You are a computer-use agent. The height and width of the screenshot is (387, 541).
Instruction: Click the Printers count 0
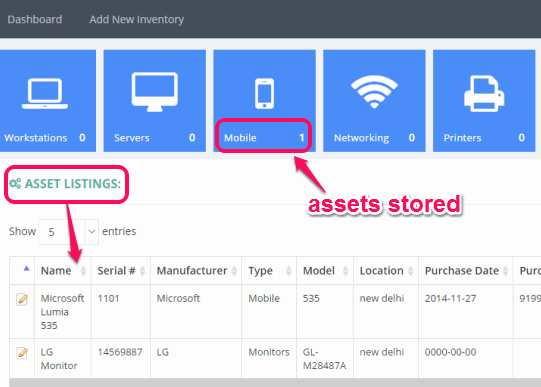(521, 138)
